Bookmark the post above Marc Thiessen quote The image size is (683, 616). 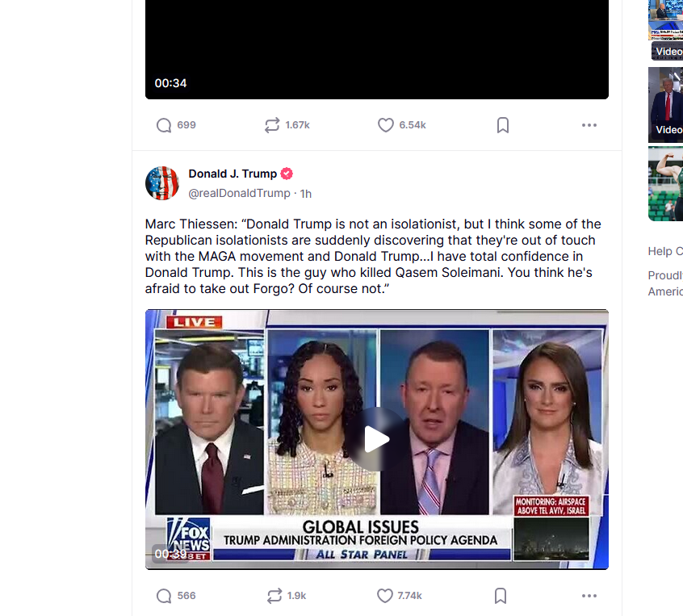(x=503, y=125)
